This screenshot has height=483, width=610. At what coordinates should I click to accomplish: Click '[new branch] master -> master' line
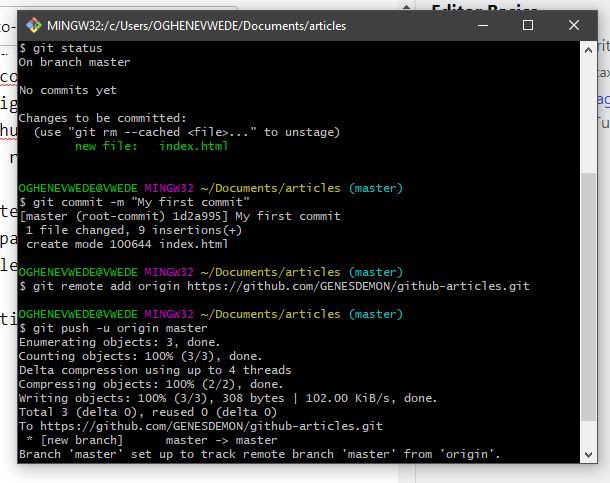pyautogui.click(x=152, y=440)
